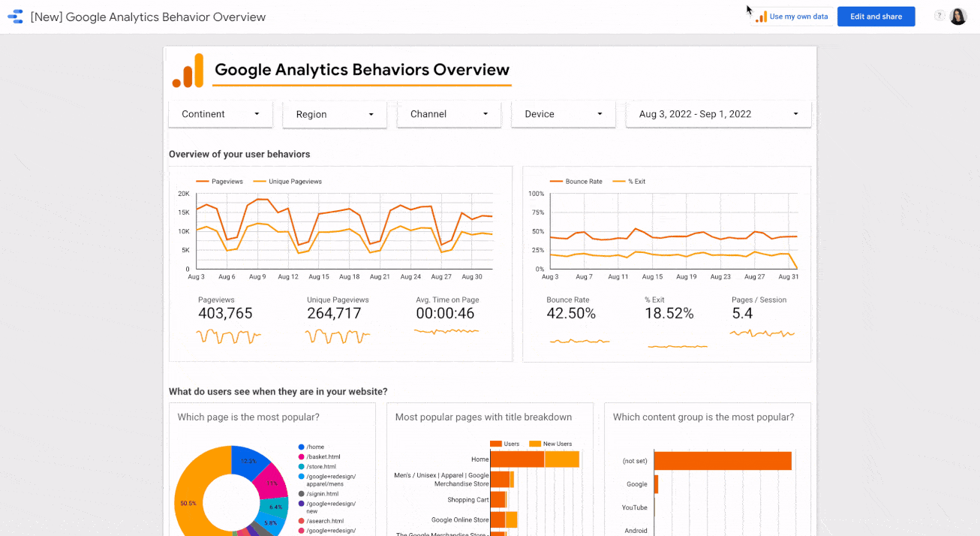Click the profile avatar picture
This screenshot has height=536, width=980.
pyautogui.click(x=957, y=16)
